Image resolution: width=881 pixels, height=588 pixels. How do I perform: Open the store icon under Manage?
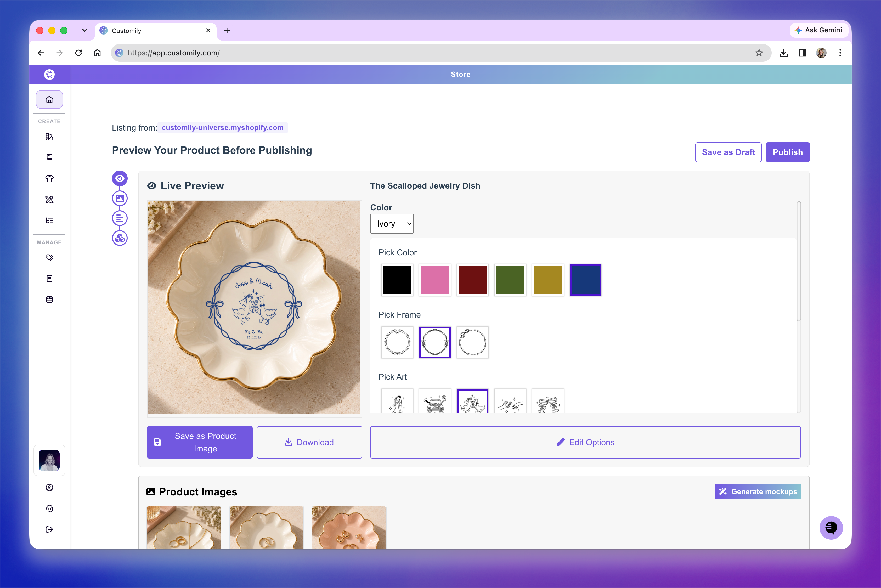49,299
